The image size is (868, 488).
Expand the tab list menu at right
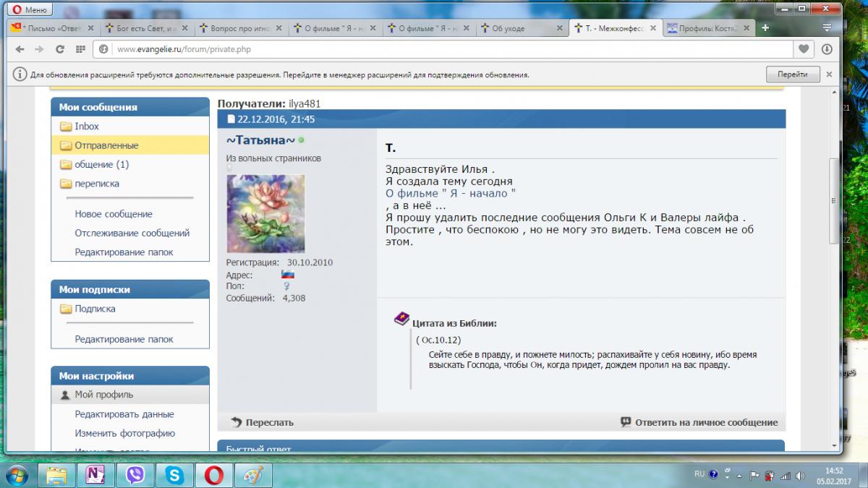click(827, 28)
